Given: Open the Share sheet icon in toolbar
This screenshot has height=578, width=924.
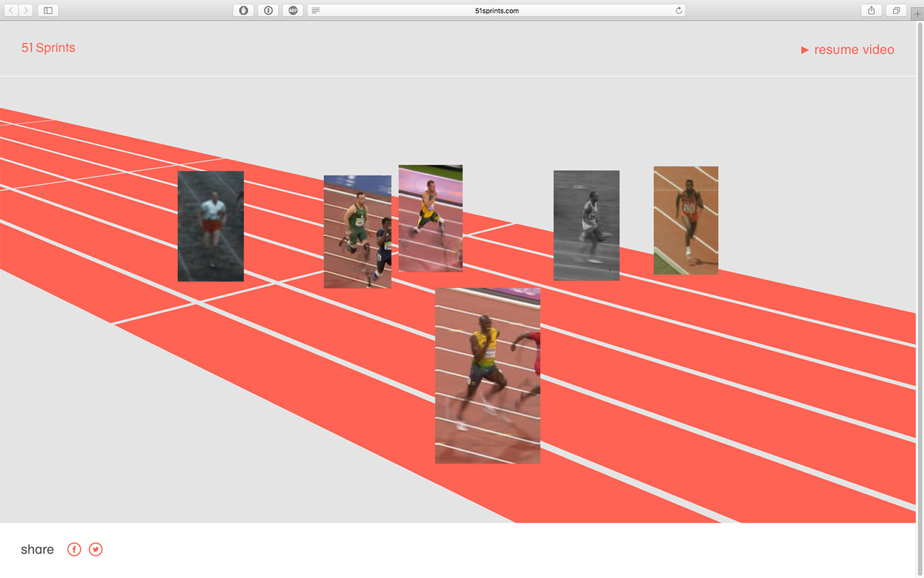Looking at the screenshot, I should click(x=872, y=10).
